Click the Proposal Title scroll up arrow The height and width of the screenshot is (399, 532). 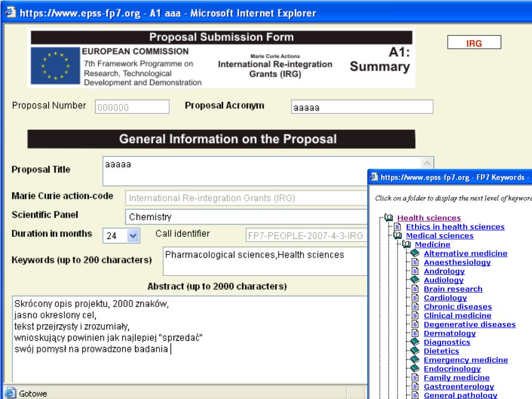pyautogui.click(x=427, y=163)
